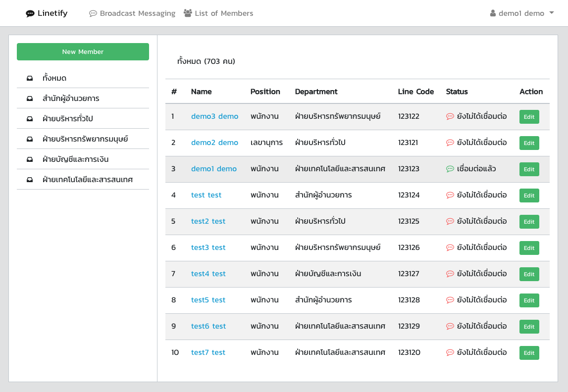Click the green connected bubble for demo1 demo
The width and height of the screenshot is (568, 392).
(x=450, y=169)
